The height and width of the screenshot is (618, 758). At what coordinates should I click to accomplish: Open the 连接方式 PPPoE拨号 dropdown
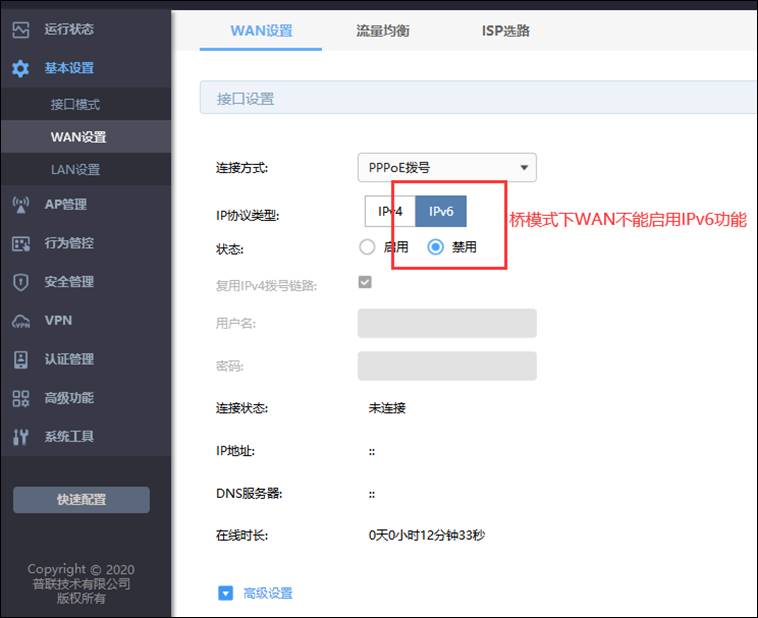[447, 168]
